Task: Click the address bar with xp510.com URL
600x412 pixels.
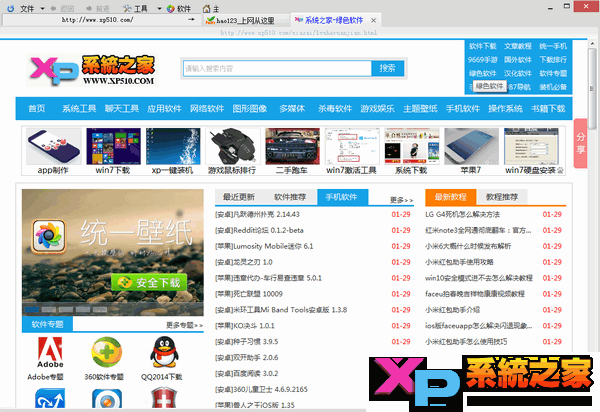Action: [x=97, y=20]
